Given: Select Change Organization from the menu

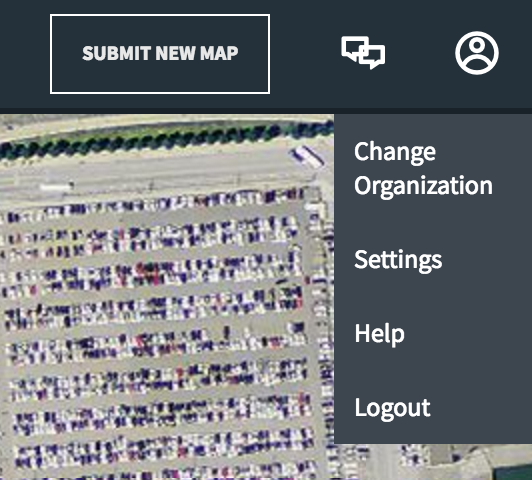Looking at the screenshot, I should coord(423,168).
